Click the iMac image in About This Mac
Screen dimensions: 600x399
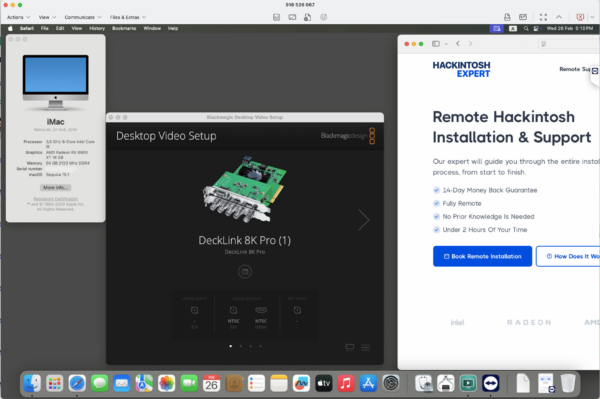55,82
